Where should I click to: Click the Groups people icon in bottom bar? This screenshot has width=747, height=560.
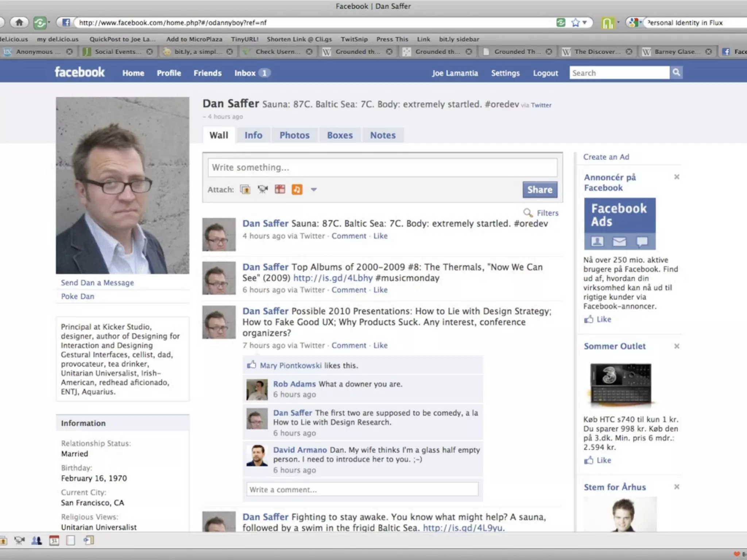point(36,540)
